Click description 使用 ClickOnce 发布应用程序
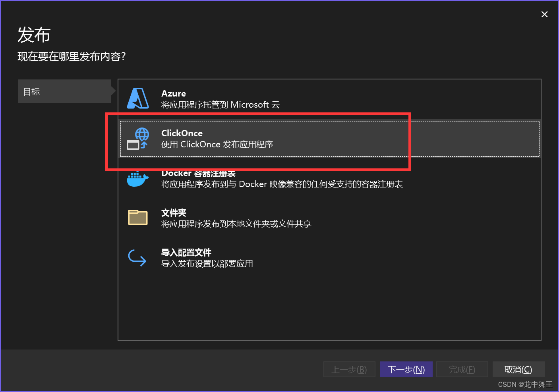This screenshot has width=559, height=392. pyautogui.click(x=217, y=144)
